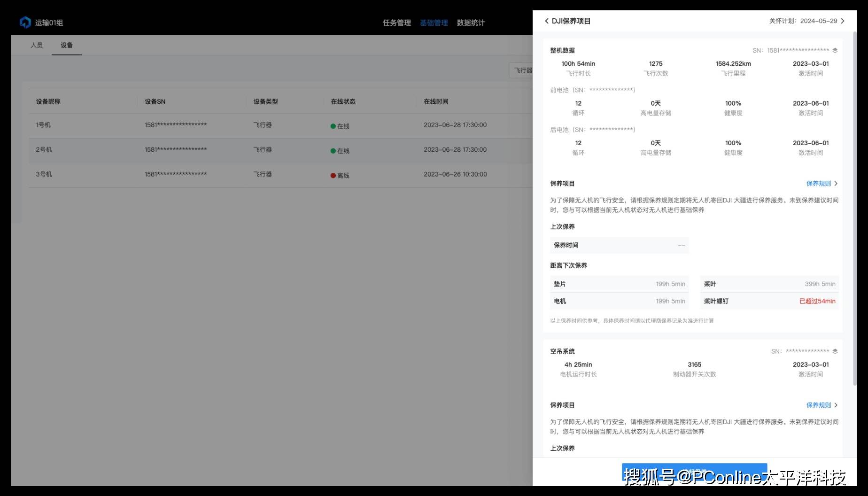
Task: Click the 距离下次保养 heading
Action: point(568,265)
